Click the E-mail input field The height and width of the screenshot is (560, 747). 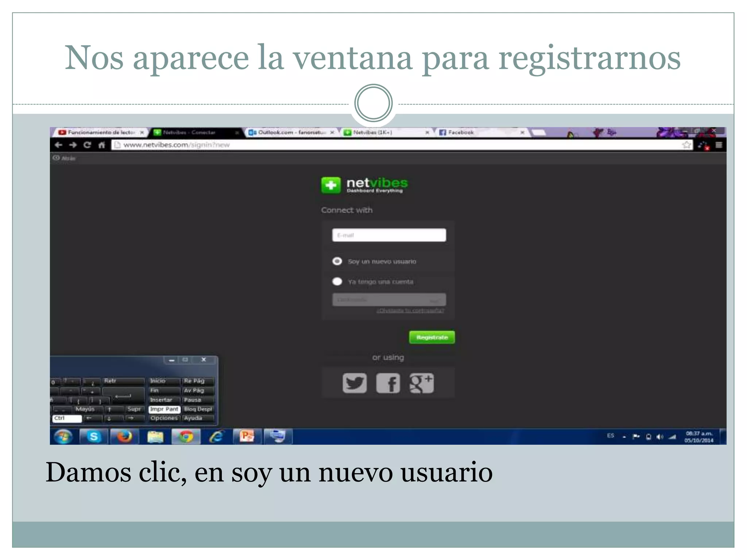389,235
